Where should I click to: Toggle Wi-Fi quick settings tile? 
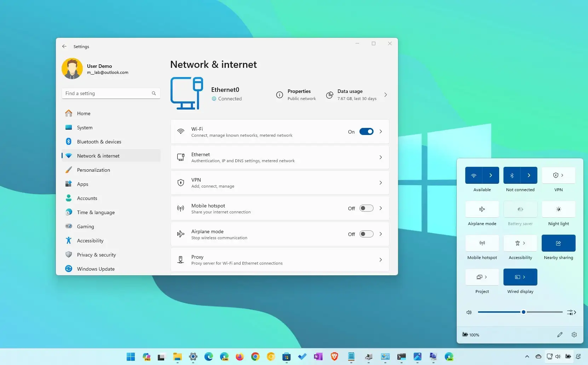tap(474, 175)
